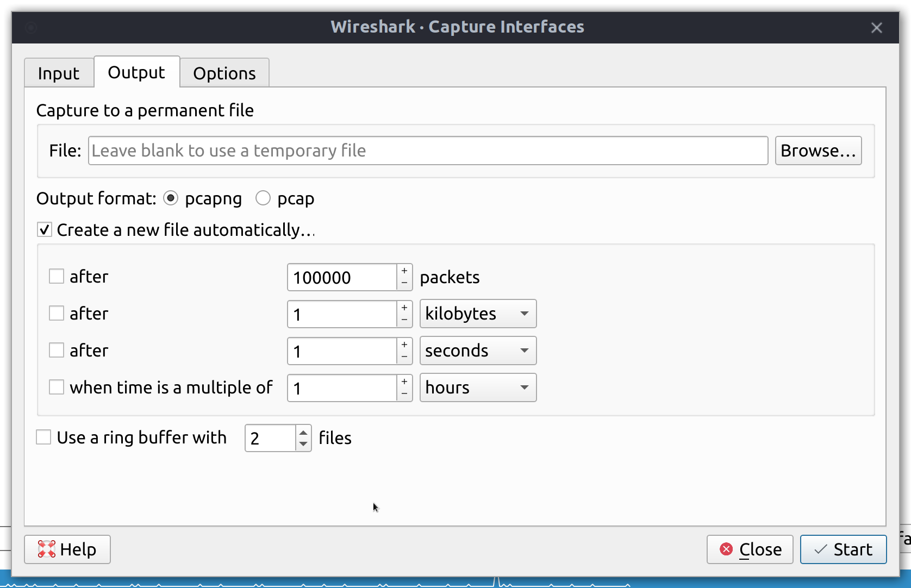911x588 pixels.
Task: Increase ring buffer files with up arrow
Action: pyautogui.click(x=303, y=432)
